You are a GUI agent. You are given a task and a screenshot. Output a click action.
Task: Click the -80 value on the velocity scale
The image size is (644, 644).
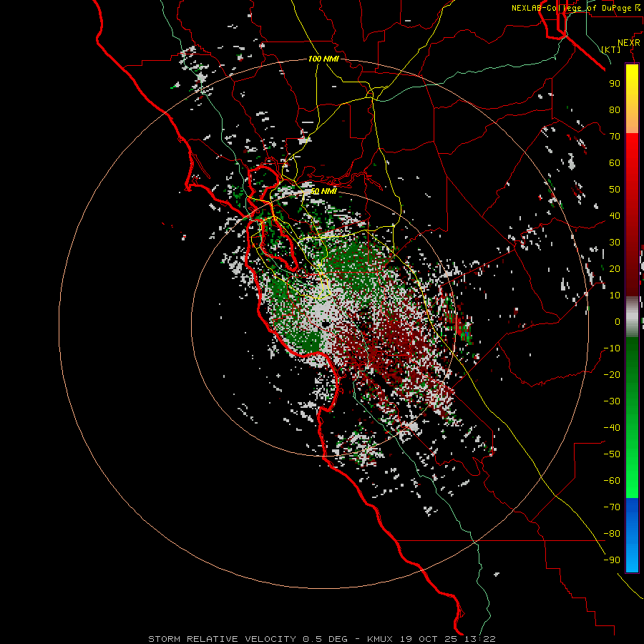[x=612, y=534]
